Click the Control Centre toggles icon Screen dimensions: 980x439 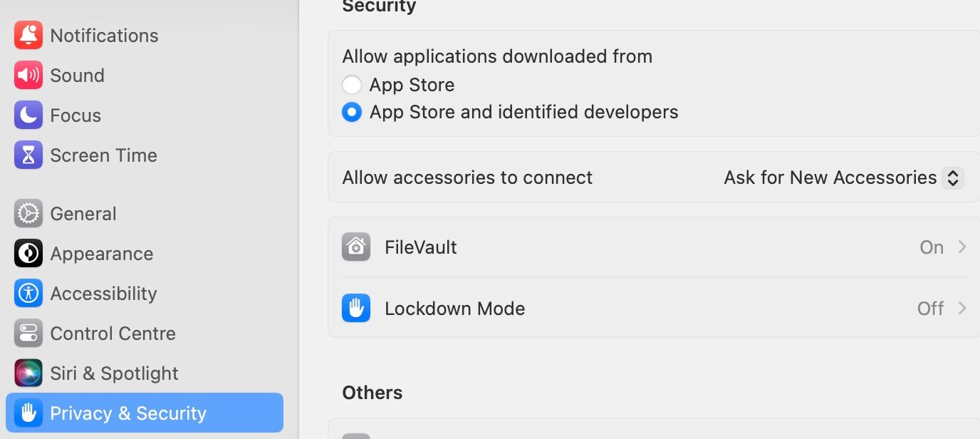tap(28, 334)
